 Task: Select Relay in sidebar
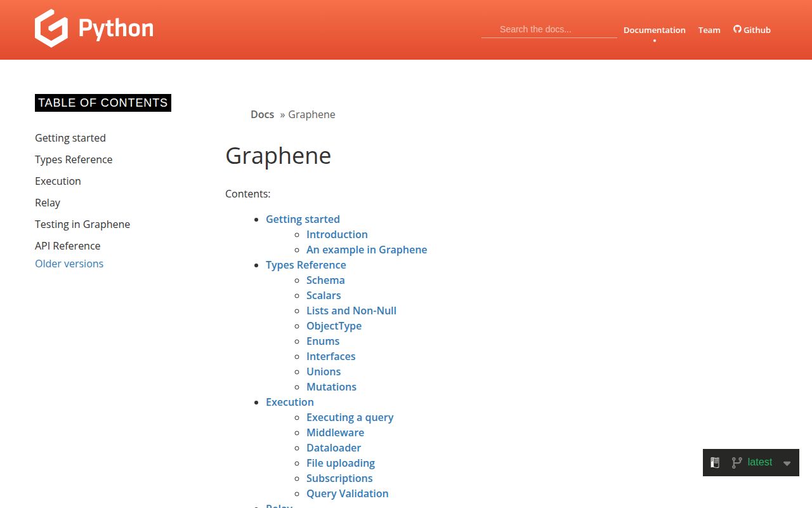(48, 203)
